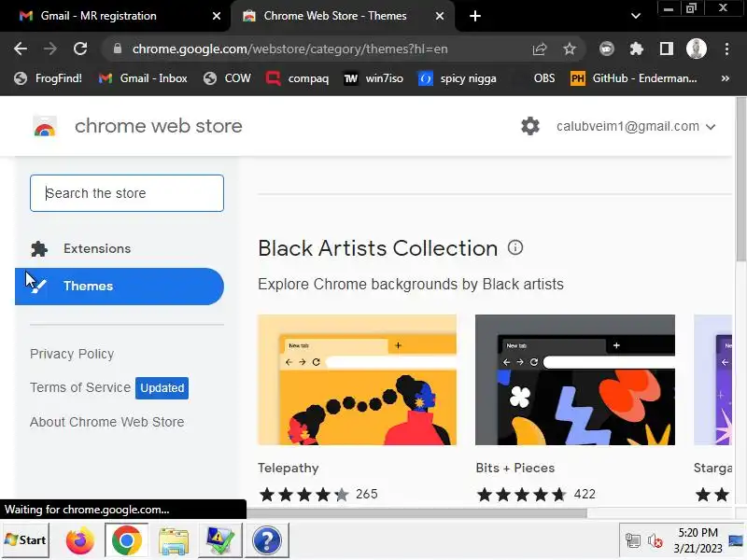747x560 pixels.
Task: Open the Chrome profile avatar
Action: 696,49
